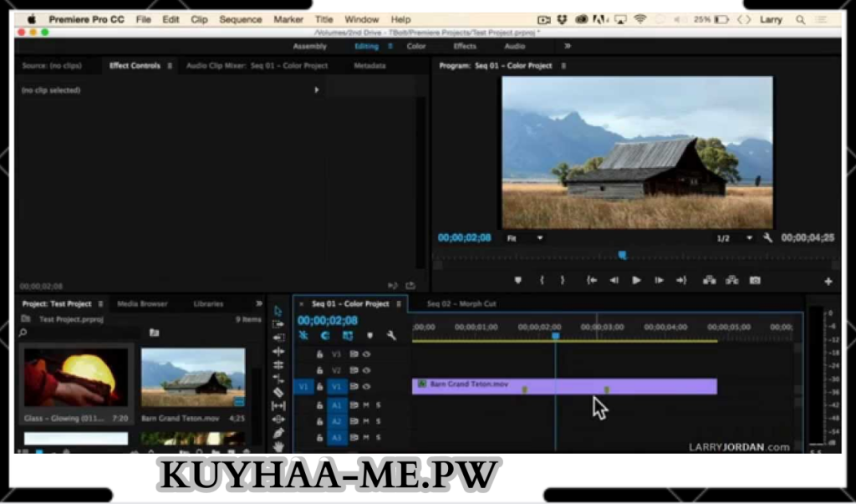Switch to the Effects workspace

coord(465,47)
